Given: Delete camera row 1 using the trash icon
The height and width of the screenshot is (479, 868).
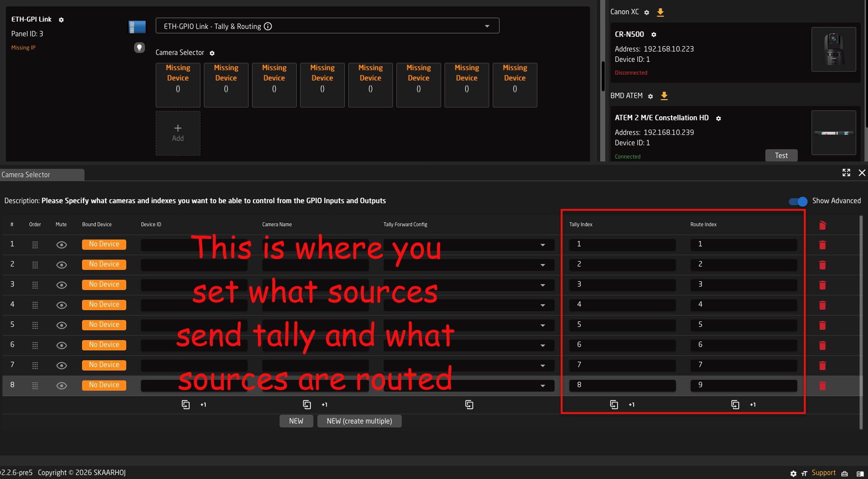Looking at the screenshot, I should tap(822, 244).
